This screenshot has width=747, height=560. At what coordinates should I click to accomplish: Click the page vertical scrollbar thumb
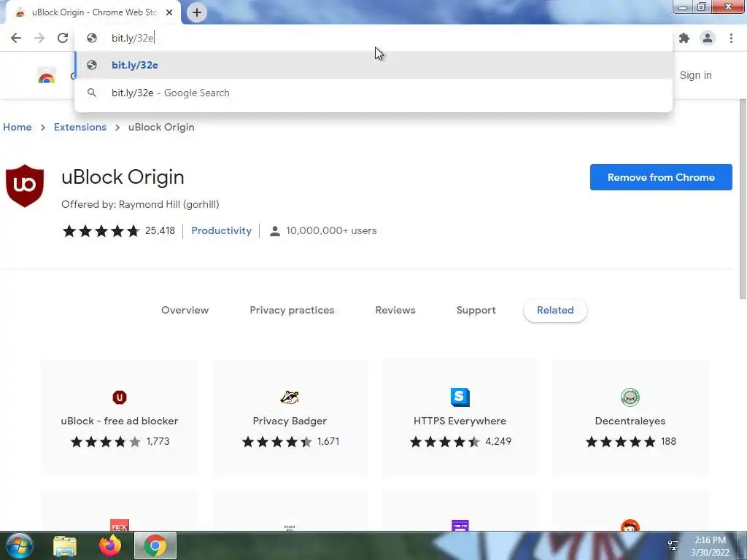(743, 199)
